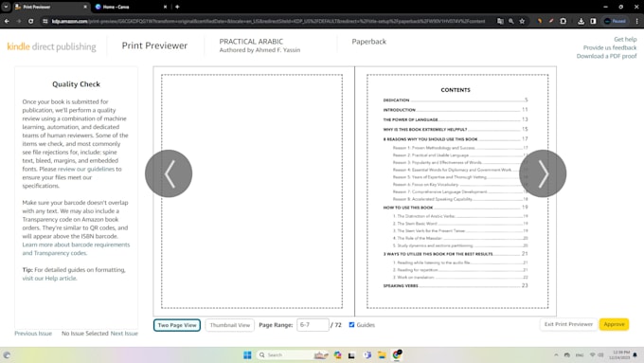The width and height of the screenshot is (644, 363).
Task: Open the site information icon in address bar
Action: 45,21
